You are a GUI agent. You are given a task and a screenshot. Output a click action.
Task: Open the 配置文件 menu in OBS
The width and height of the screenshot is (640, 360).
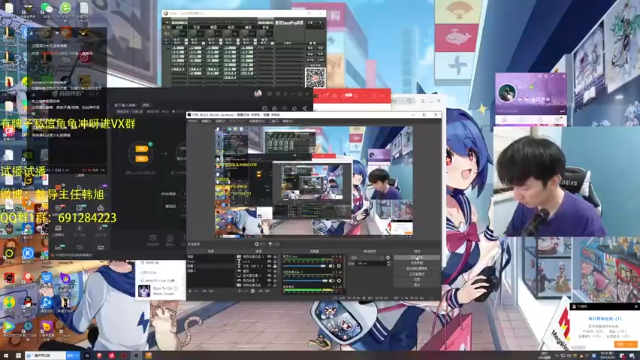[238, 121]
